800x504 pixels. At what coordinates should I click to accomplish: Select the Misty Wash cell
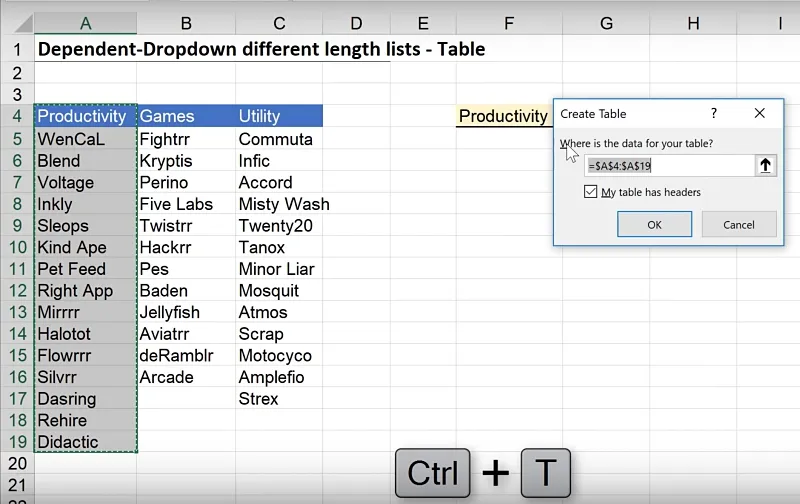[283, 204]
